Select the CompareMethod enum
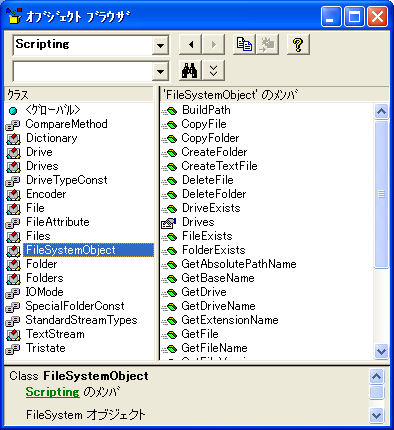This screenshot has height=430, width=394. click(x=66, y=124)
